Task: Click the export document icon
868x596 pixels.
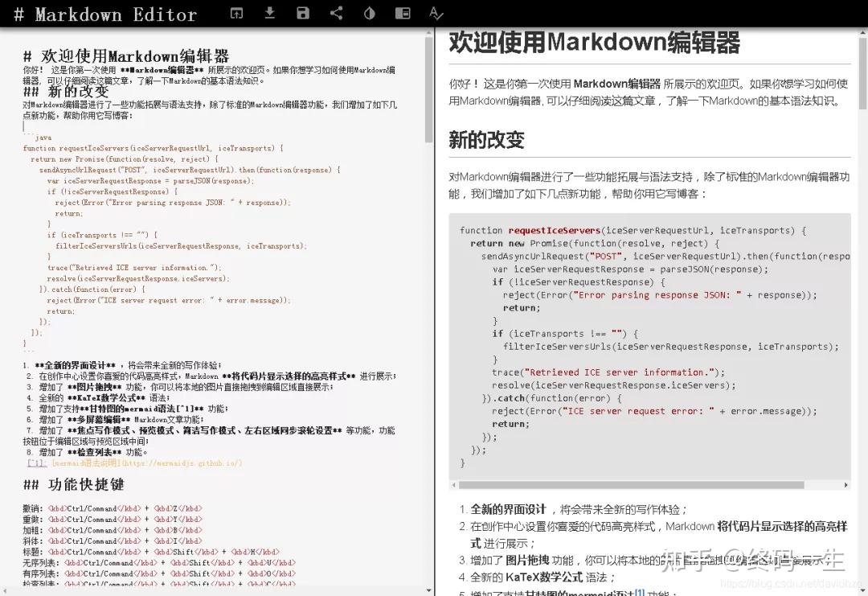Action: pos(236,14)
